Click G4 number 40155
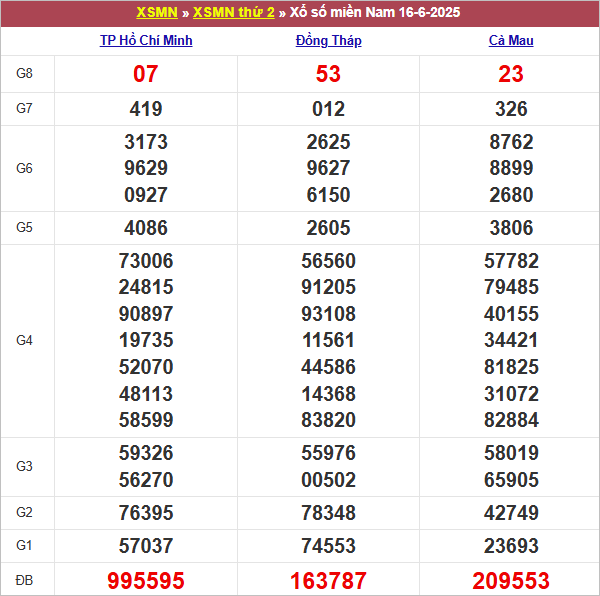600x596 pixels. pyautogui.click(x=511, y=314)
